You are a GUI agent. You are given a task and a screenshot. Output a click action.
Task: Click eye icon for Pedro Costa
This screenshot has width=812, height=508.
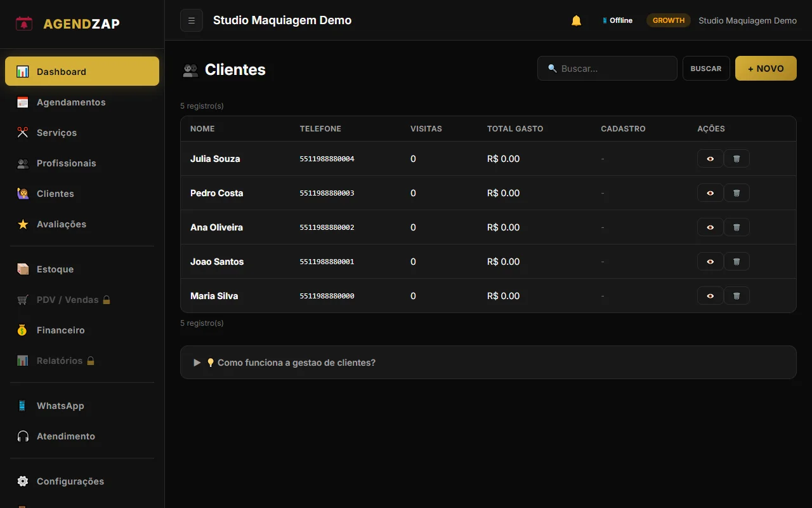[x=710, y=193]
